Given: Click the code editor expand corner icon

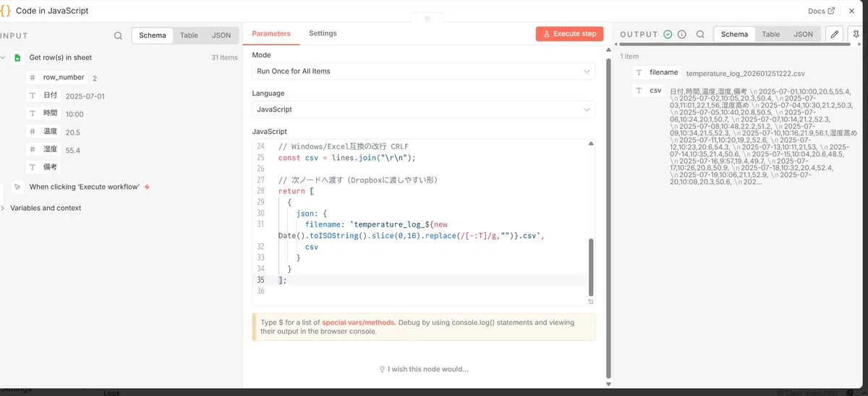Looking at the screenshot, I should 591,302.
